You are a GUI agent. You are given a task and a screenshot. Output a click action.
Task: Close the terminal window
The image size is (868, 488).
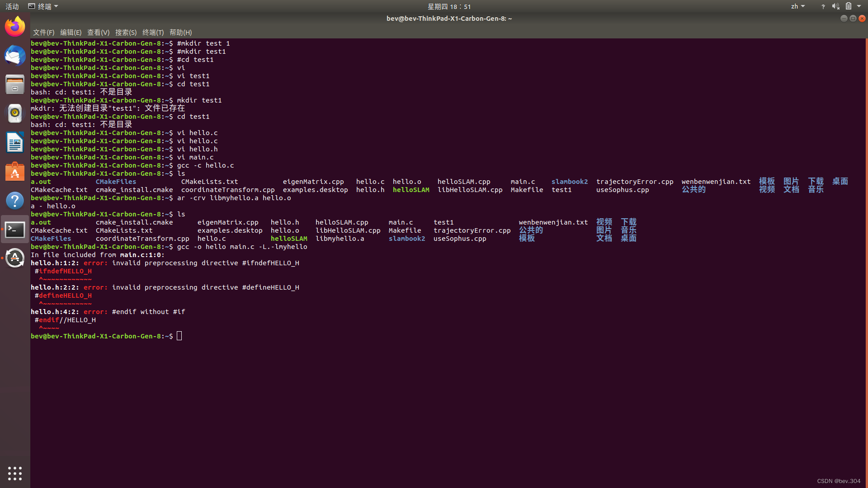pyautogui.click(x=862, y=19)
